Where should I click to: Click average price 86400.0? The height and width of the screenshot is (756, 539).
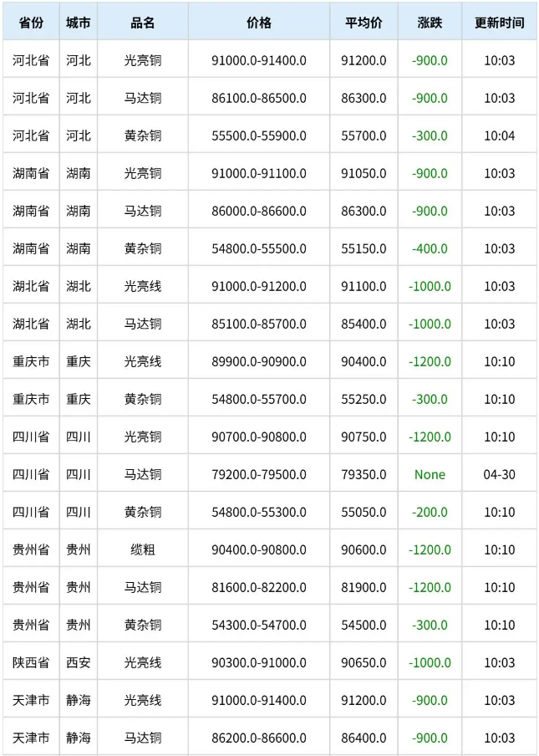[x=364, y=738]
